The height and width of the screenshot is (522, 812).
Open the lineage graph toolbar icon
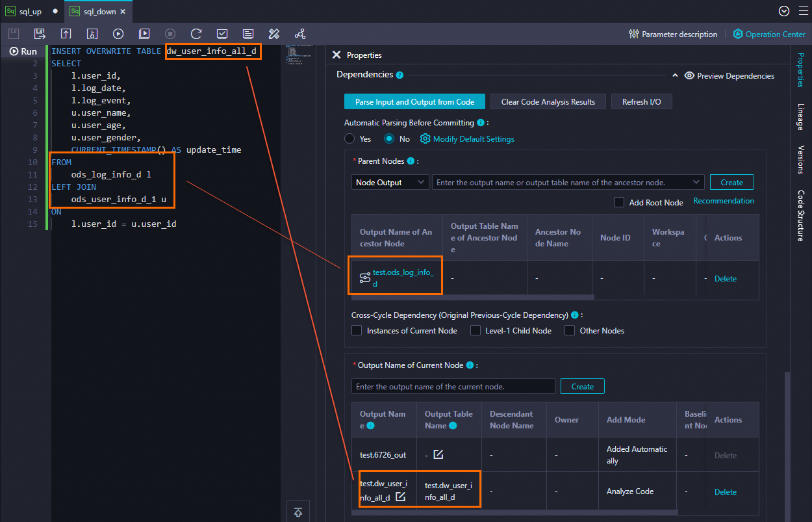(x=300, y=34)
